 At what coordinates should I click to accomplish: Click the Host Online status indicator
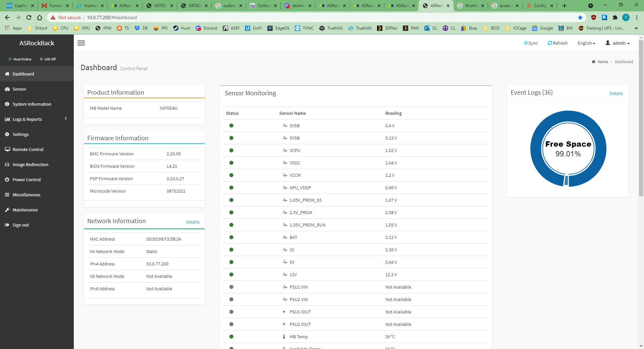(20, 59)
